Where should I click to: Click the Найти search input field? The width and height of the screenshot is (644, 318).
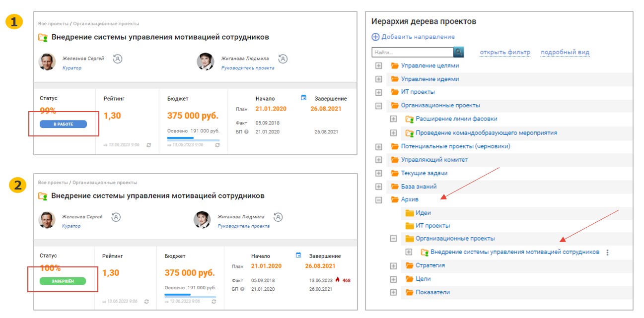412,52
